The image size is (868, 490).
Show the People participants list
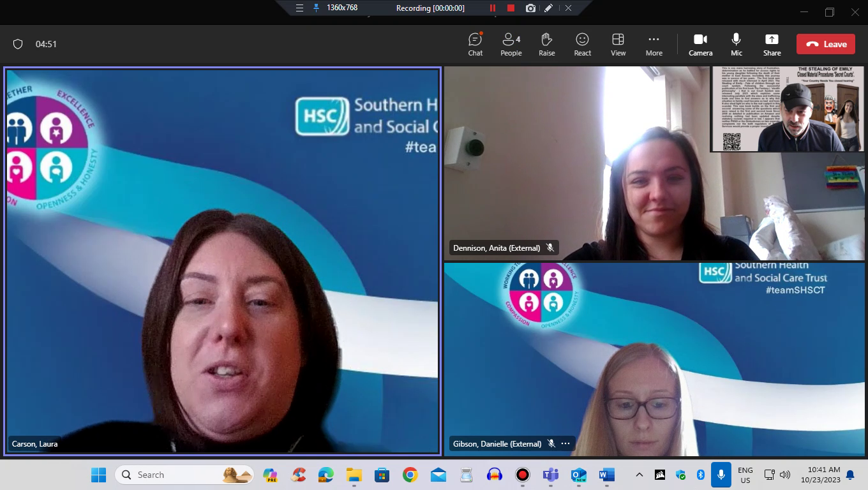point(511,44)
